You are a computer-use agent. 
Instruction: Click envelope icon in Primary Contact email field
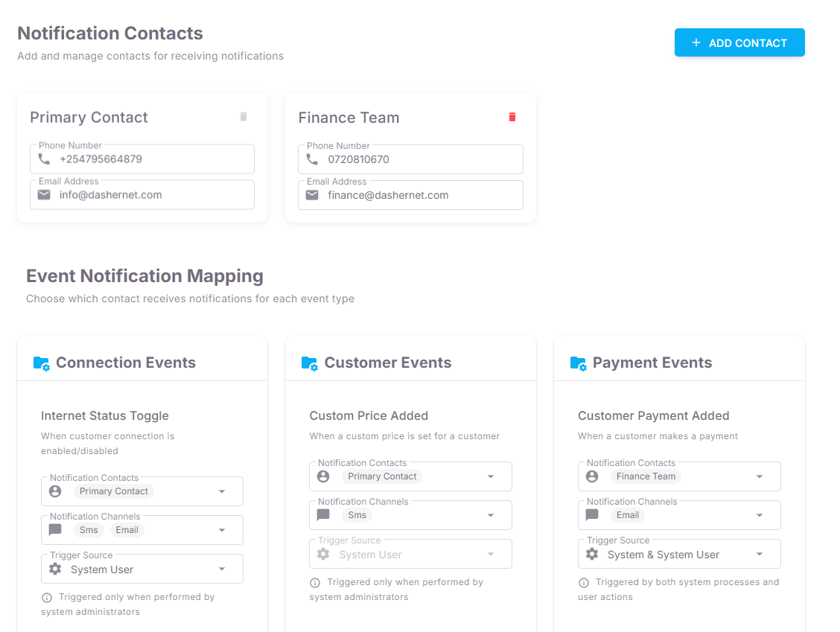(44, 195)
